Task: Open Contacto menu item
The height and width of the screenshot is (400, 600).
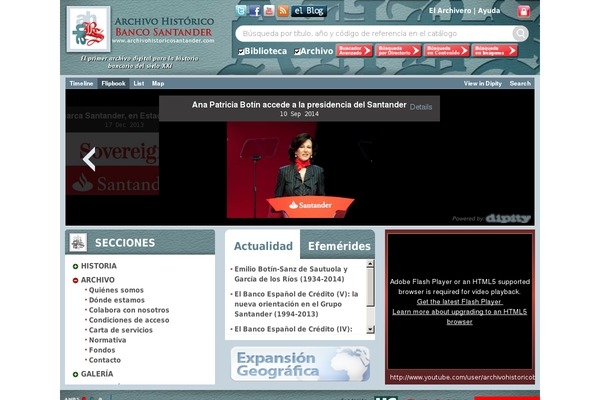Action: (105, 360)
